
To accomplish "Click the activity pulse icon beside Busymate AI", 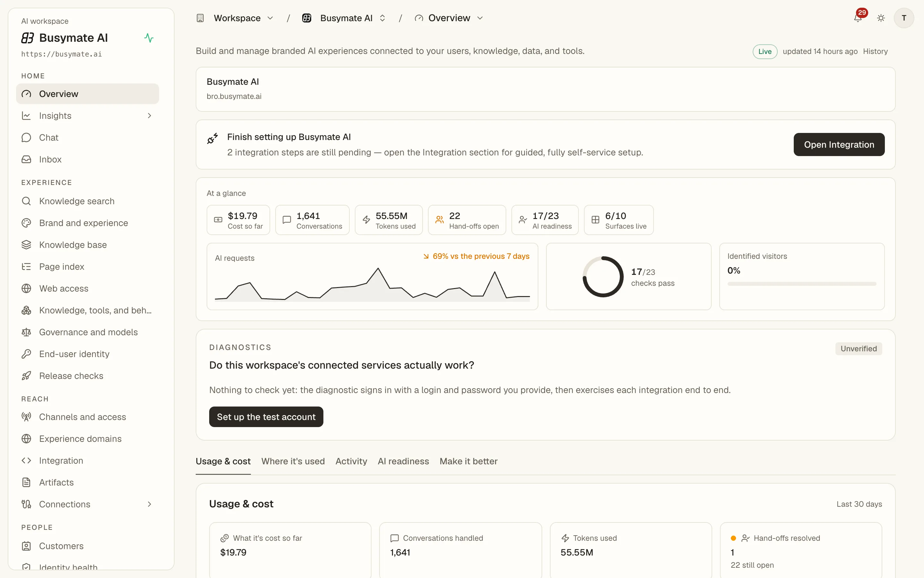I will pyautogui.click(x=149, y=38).
